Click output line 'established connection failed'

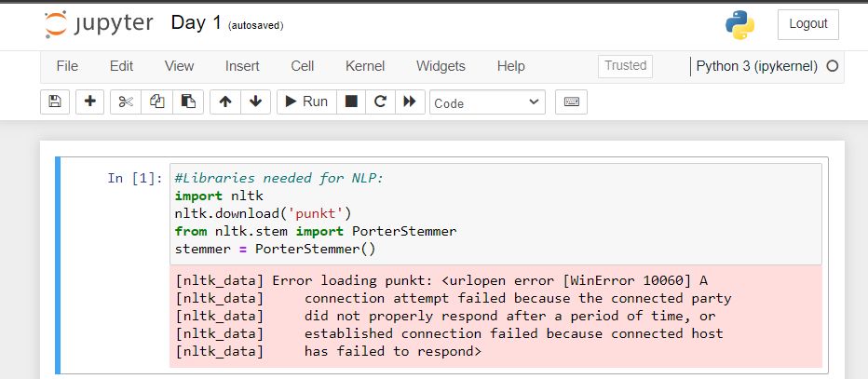click(450, 333)
